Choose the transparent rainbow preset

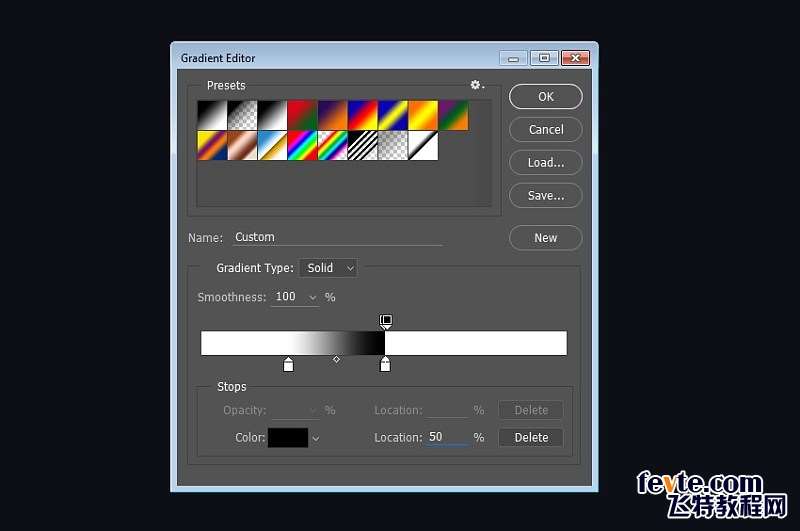pyautogui.click(x=333, y=145)
